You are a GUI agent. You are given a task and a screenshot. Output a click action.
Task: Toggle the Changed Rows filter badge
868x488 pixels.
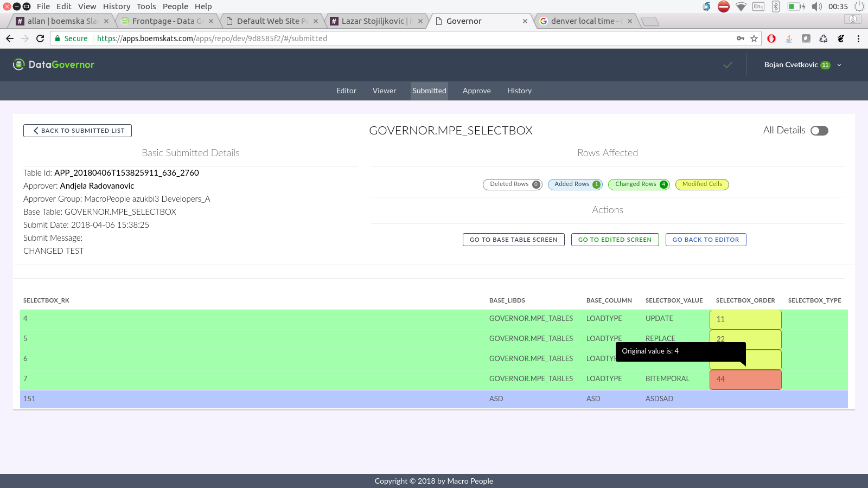tap(639, 184)
